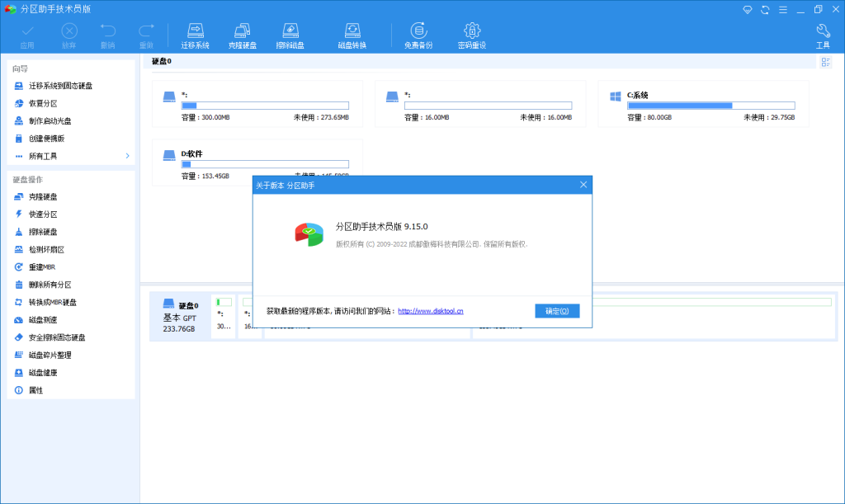Start 磁盘转换 (Disk Convert) tool
845x504 pixels.
(x=355, y=34)
